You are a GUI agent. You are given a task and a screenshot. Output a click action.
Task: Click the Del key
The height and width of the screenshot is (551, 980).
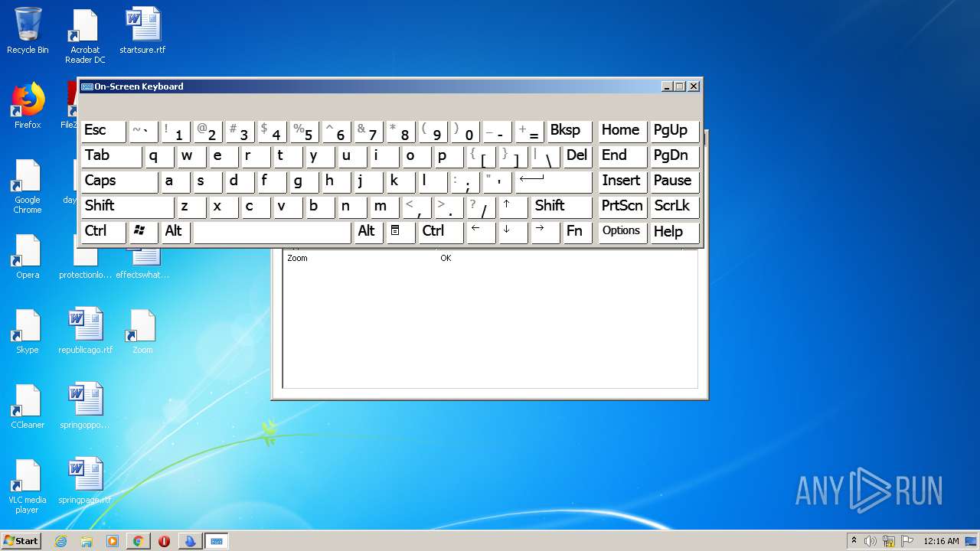point(578,156)
